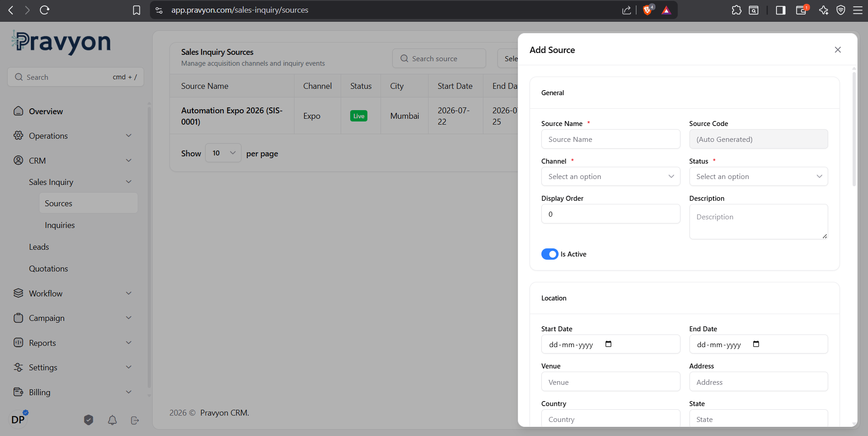Collapse the Sales Inquiry submenu chevron
The width and height of the screenshot is (868, 436).
(x=129, y=182)
